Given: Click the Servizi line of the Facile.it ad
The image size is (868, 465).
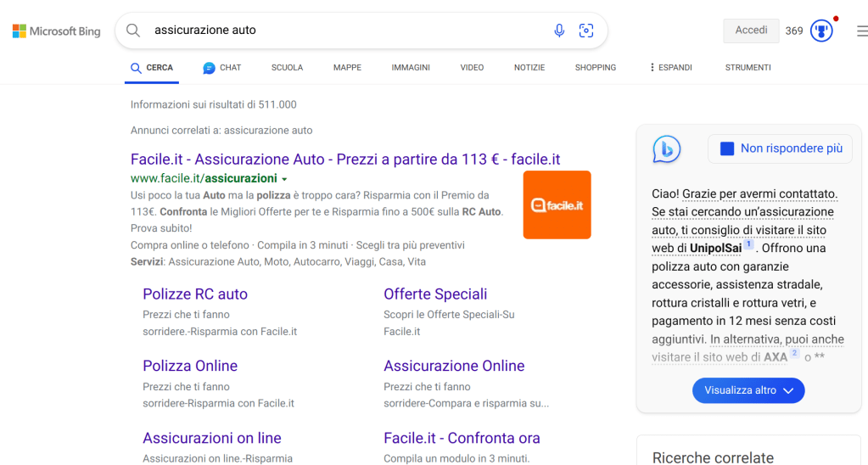Looking at the screenshot, I should 278,262.
